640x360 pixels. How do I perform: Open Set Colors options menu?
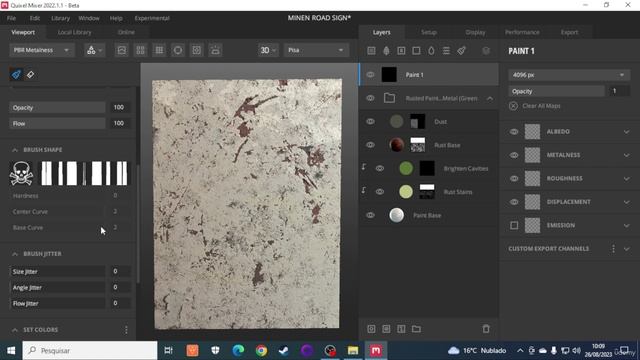point(126,330)
